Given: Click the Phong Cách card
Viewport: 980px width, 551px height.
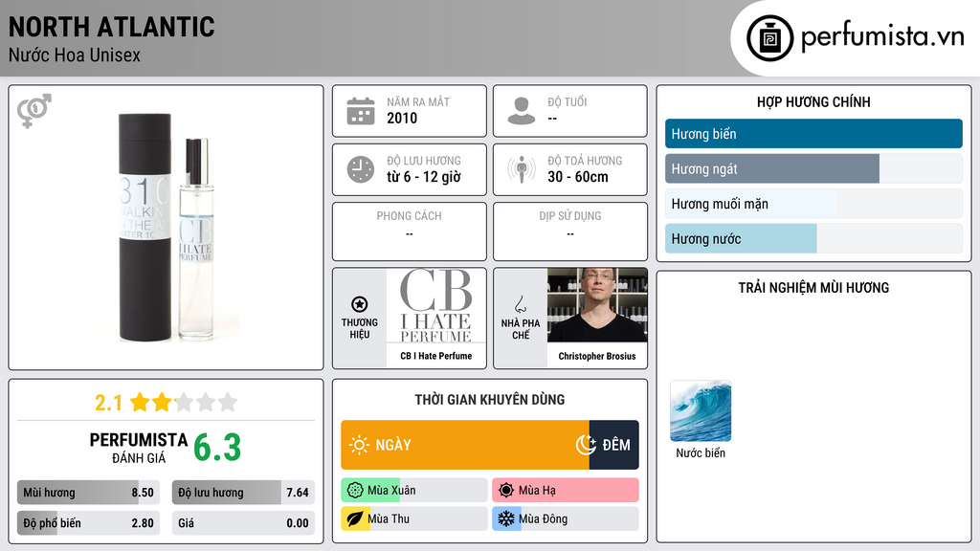Looking at the screenshot, I should click(410, 231).
